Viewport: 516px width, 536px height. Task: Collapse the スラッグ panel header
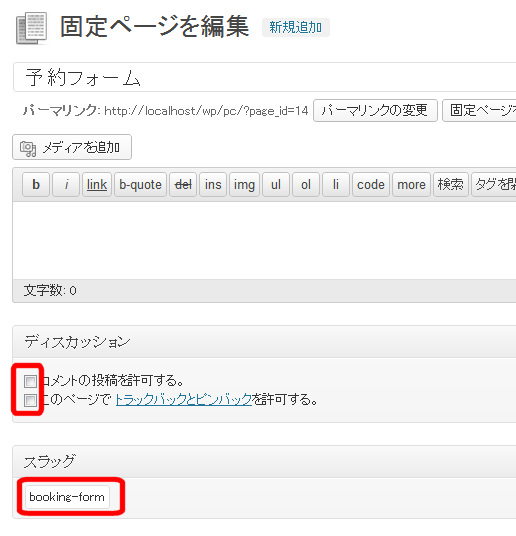[x=264, y=461]
